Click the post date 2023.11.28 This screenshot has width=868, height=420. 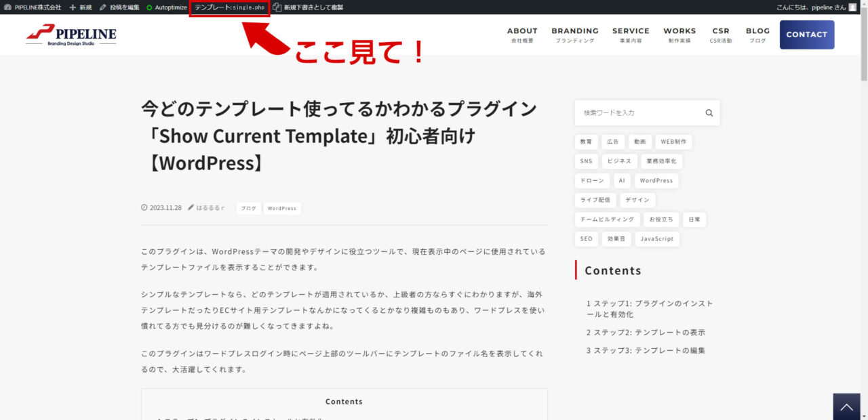(x=165, y=208)
